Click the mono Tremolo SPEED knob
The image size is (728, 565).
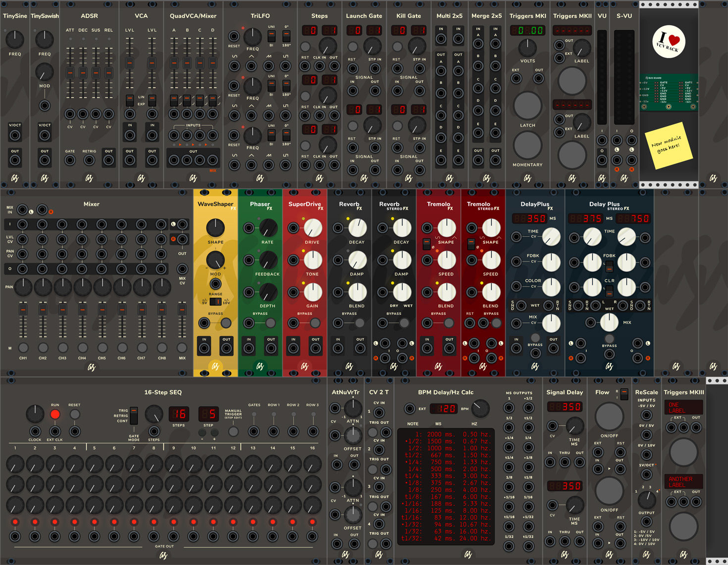446,260
